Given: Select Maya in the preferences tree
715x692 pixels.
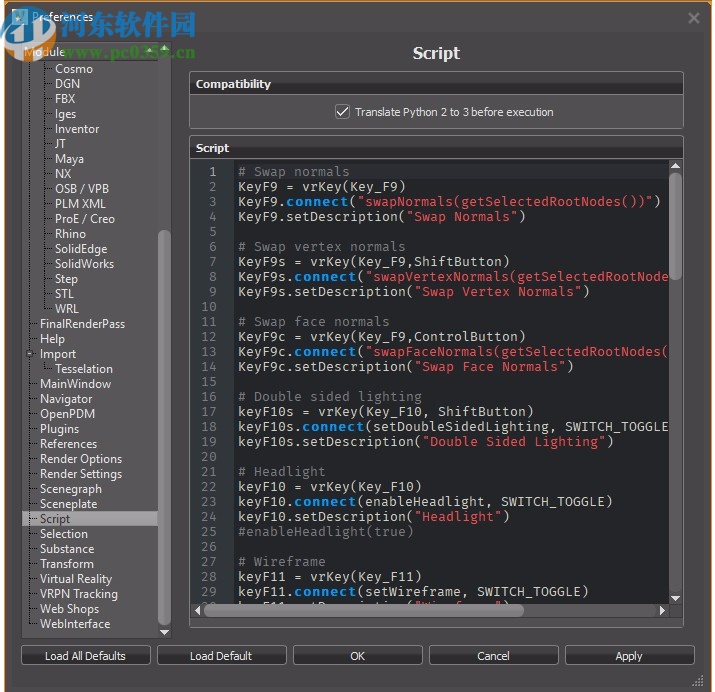Looking at the screenshot, I should [69, 159].
